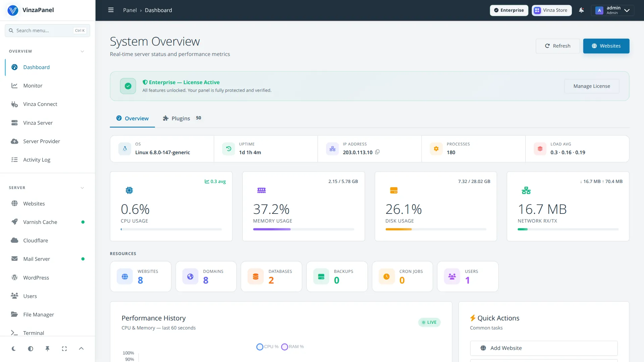Open the Monitor page
Viewport: 644px width, 362px height.
click(x=48, y=85)
